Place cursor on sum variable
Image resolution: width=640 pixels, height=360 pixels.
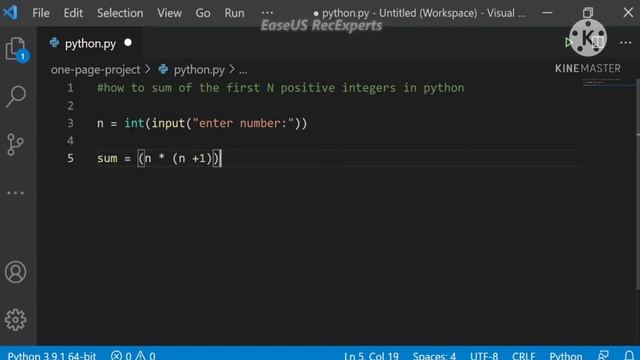point(107,158)
